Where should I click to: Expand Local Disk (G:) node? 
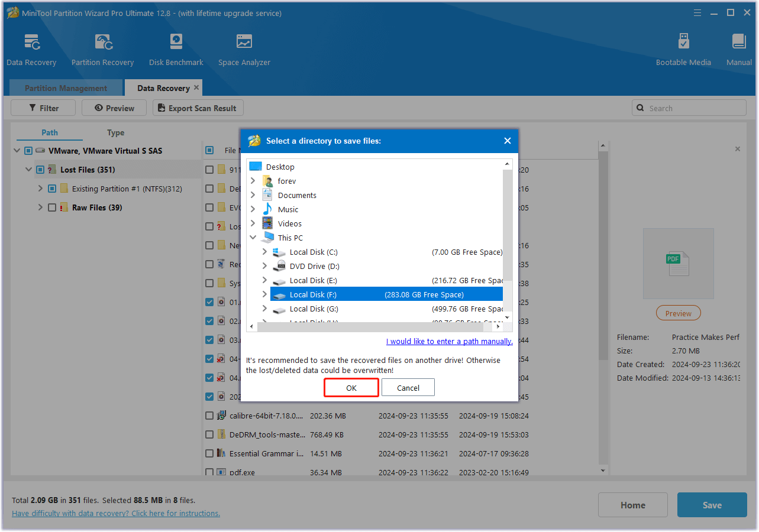point(264,309)
